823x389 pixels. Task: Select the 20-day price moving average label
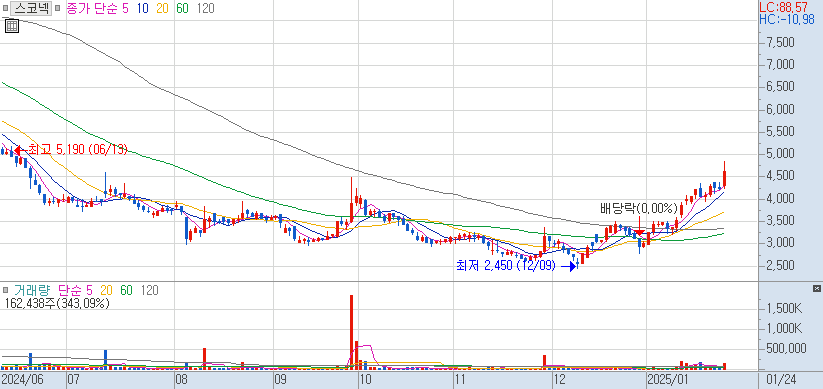pyautogui.click(x=162, y=8)
